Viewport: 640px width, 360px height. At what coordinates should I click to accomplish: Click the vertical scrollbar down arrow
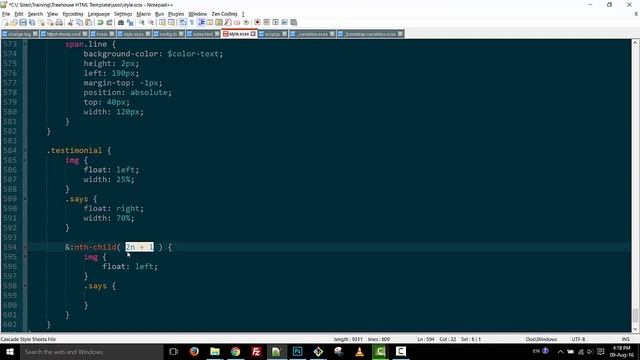[635, 329]
